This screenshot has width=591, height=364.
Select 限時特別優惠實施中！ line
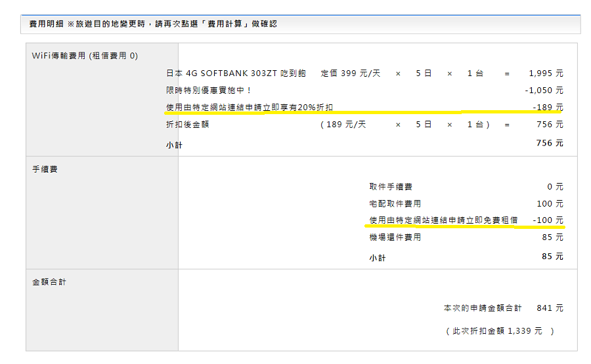pyautogui.click(x=209, y=91)
